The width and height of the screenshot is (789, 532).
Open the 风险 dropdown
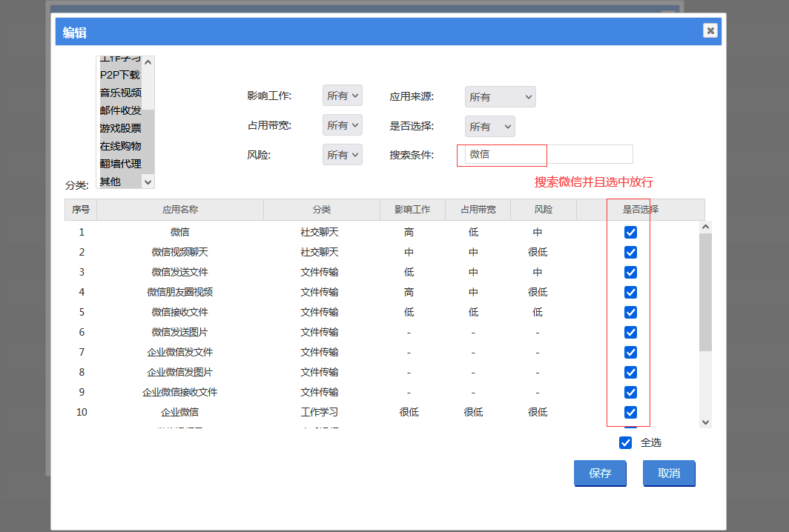pyautogui.click(x=343, y=155)
